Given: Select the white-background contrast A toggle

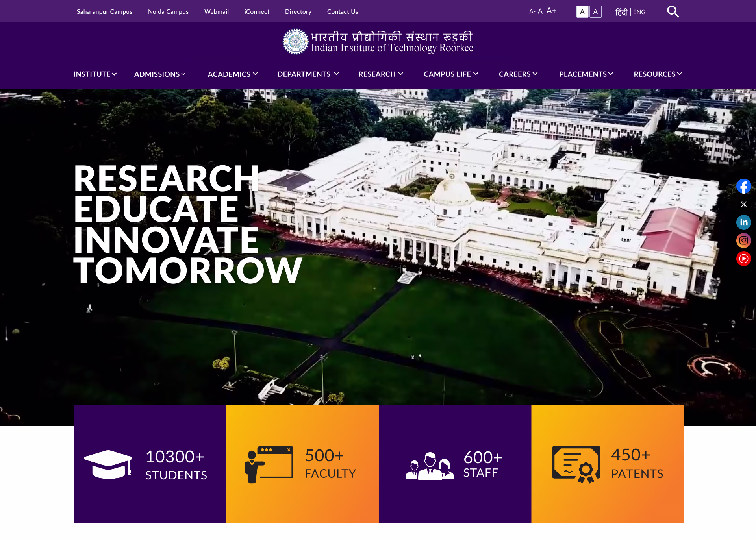Looking at the screenshot, I should point(582,12).
